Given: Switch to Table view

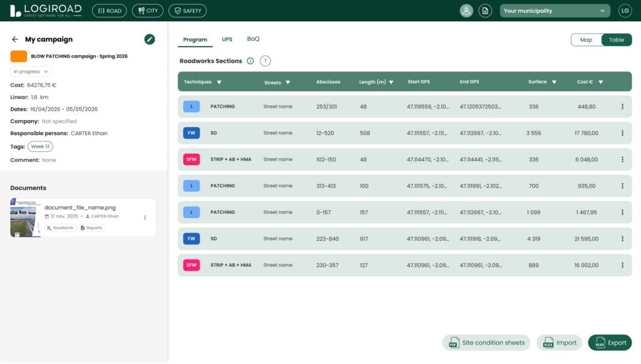Looking at the screenshot, I should pos(617,39).
